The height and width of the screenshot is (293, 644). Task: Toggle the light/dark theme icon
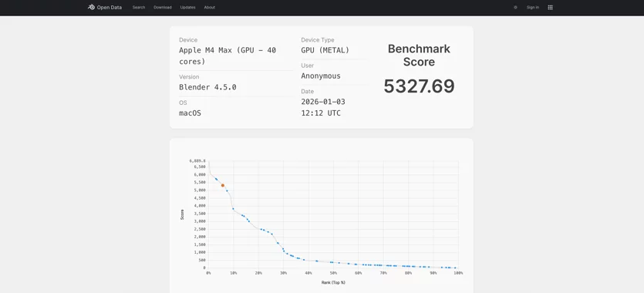[x=515, y=8]
